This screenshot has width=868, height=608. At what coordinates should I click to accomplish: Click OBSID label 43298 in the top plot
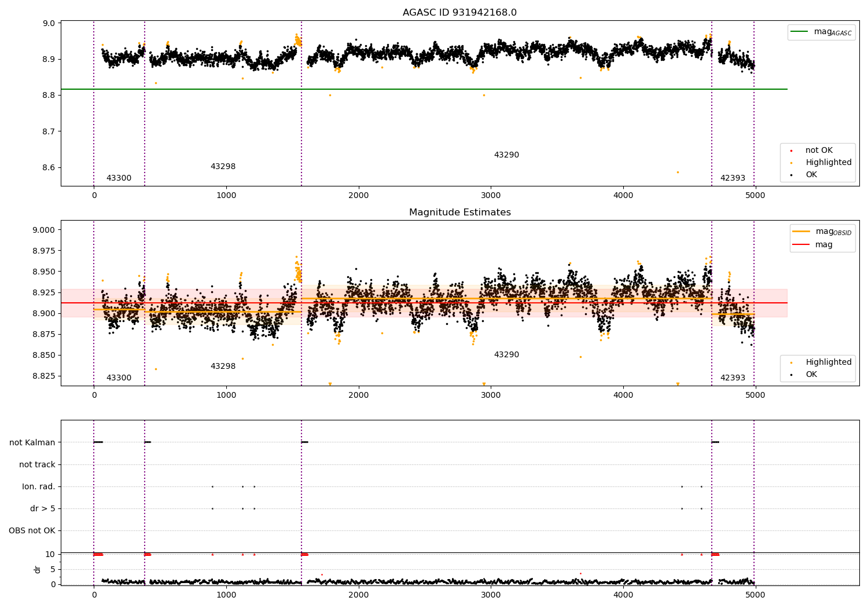223,167
